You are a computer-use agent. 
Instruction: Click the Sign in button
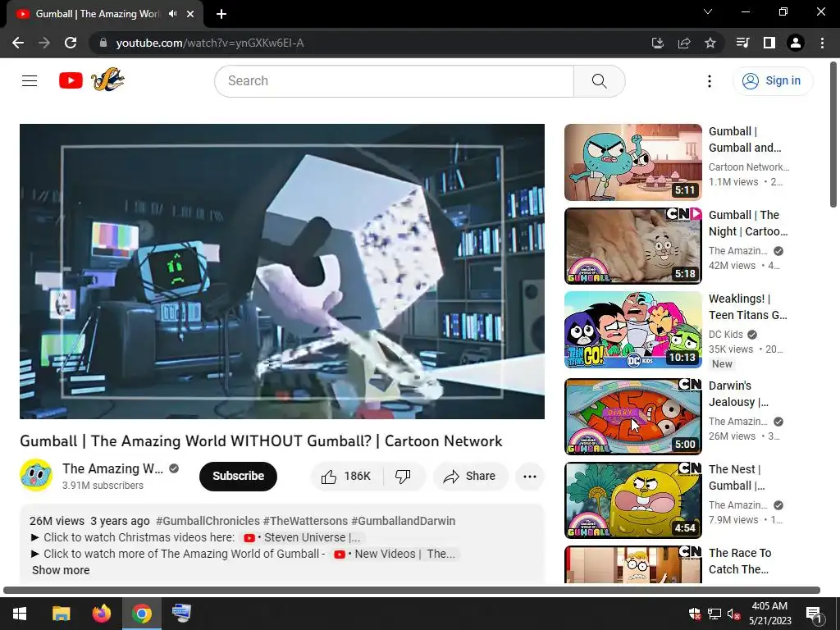pyautogui.click(x=773, y=81)
